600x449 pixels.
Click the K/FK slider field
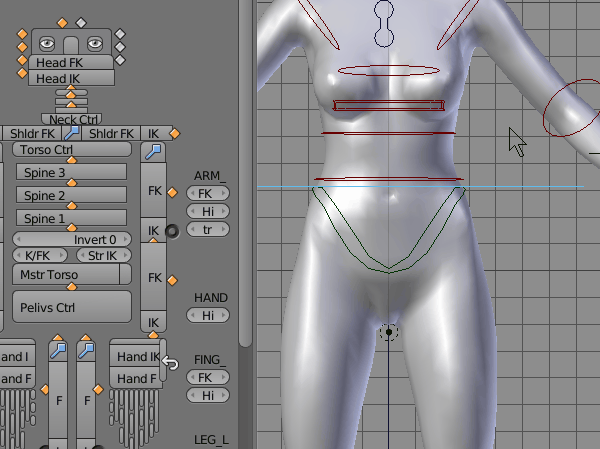tap(40, 255)
